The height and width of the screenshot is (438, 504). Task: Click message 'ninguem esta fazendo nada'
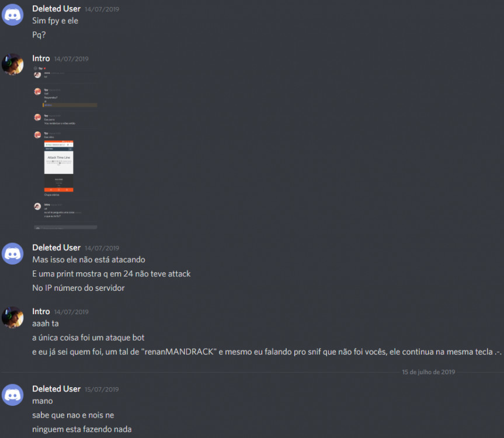click(82, 429)
